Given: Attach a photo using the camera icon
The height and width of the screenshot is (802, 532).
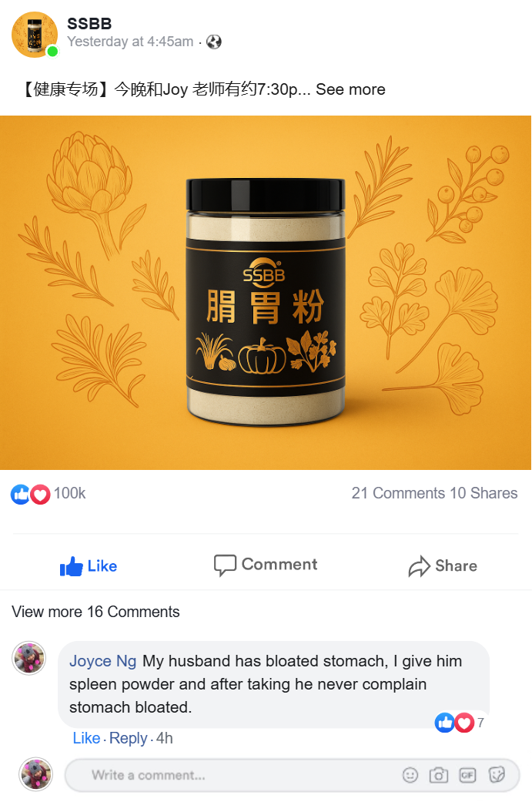Looking at the screenshot, I should coord(439,775).
